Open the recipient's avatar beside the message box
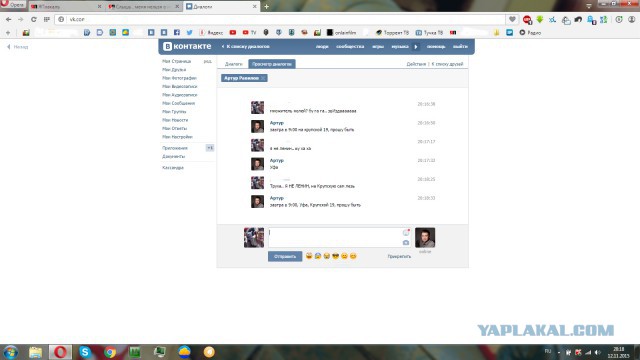Viewport: 640px width, 360px height. (425, 238)
